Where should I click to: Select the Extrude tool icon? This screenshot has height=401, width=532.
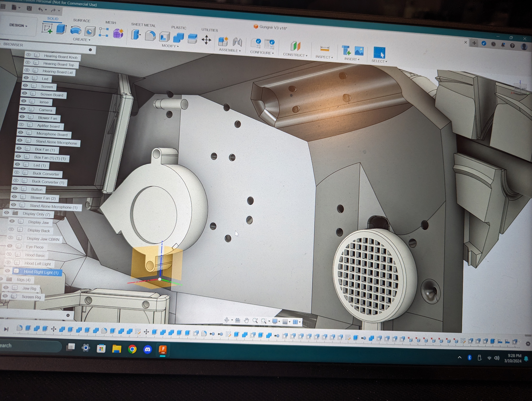62,29
